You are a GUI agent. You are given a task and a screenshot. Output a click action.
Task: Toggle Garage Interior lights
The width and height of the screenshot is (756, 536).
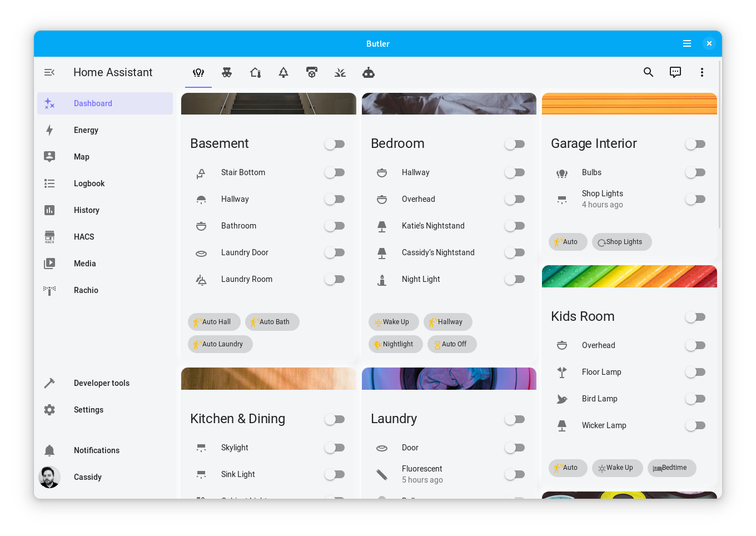pyautogui.click(x=695, y=144)
